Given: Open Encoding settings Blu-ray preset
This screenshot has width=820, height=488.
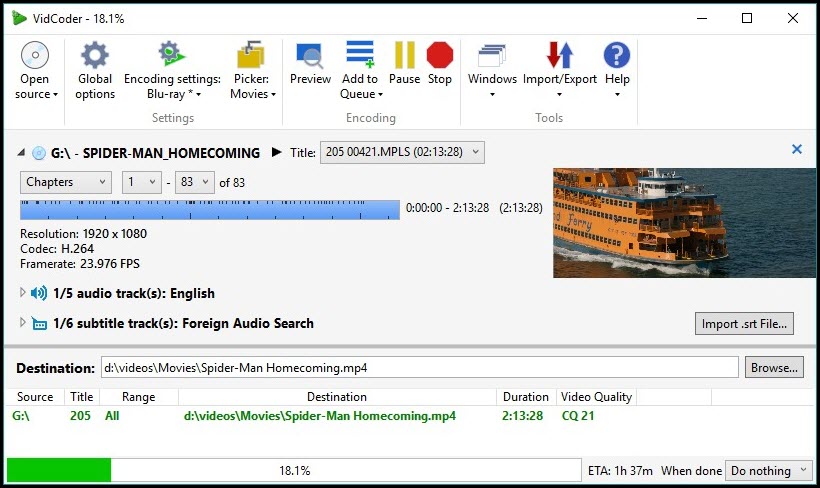Looking at the screenshot, I should coord(172,71).
